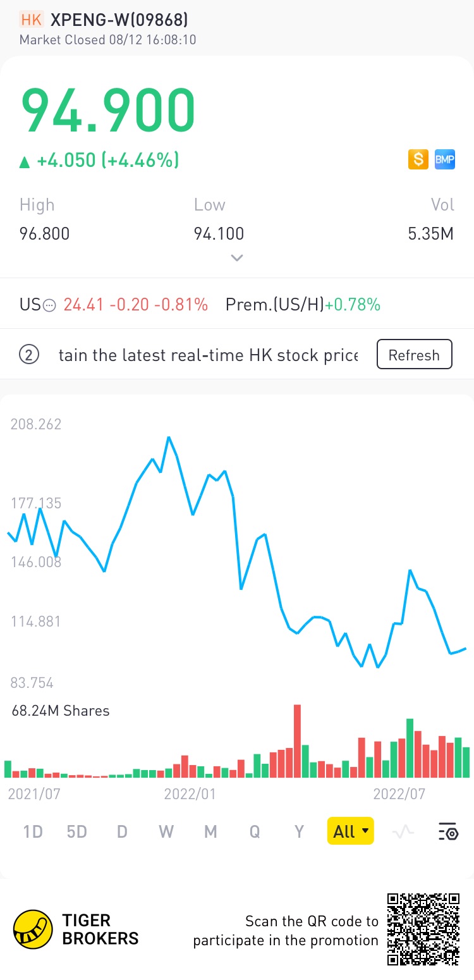Expand the quote details chevron
Viewport: 474px width, 980px height.
(237, 258)
